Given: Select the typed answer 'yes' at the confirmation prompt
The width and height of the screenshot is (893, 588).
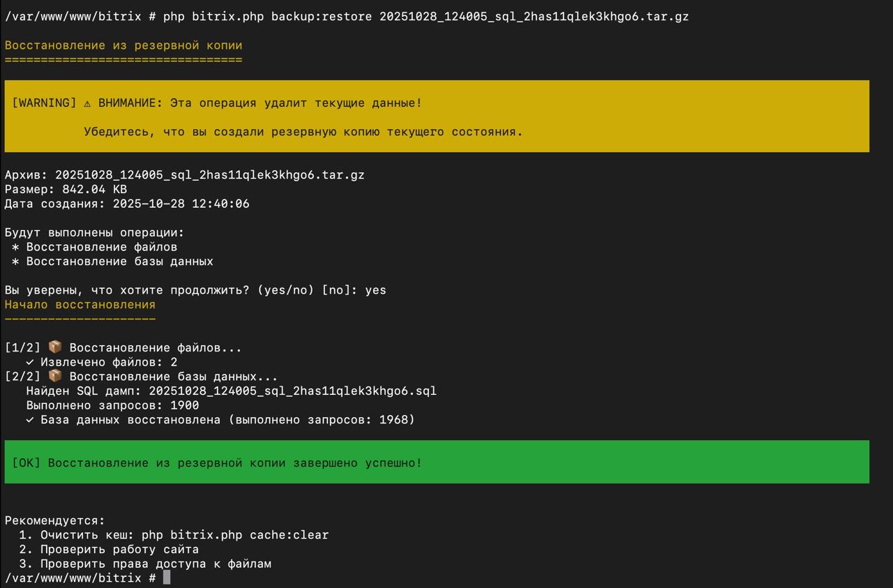Looking at the screenshot, I should (376, 289).
